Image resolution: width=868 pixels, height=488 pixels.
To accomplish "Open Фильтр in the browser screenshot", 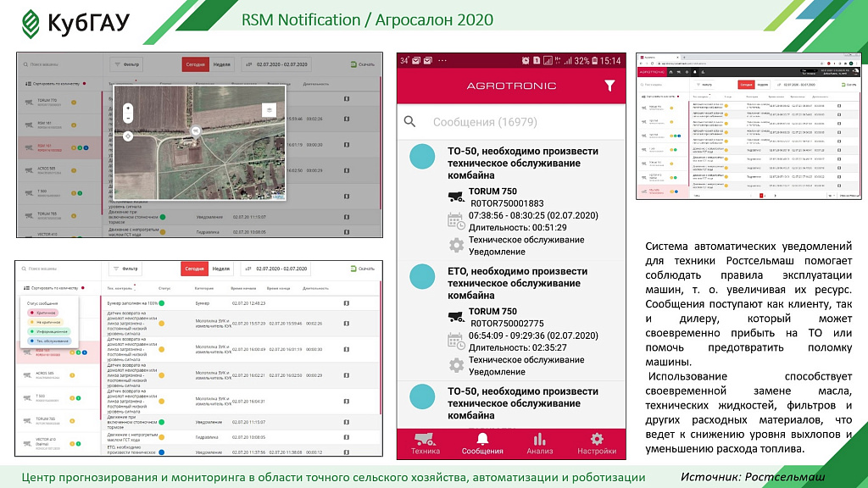I will (705, 85).
